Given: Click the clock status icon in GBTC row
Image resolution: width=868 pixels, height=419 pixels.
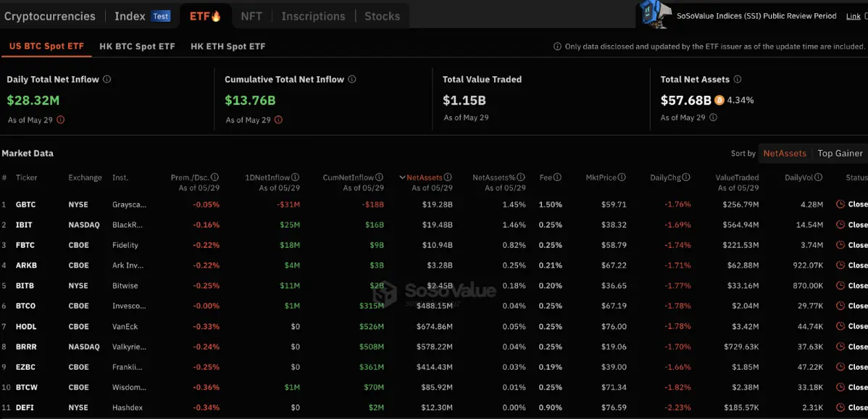Looking at the screenshot, I should point(840,204).
